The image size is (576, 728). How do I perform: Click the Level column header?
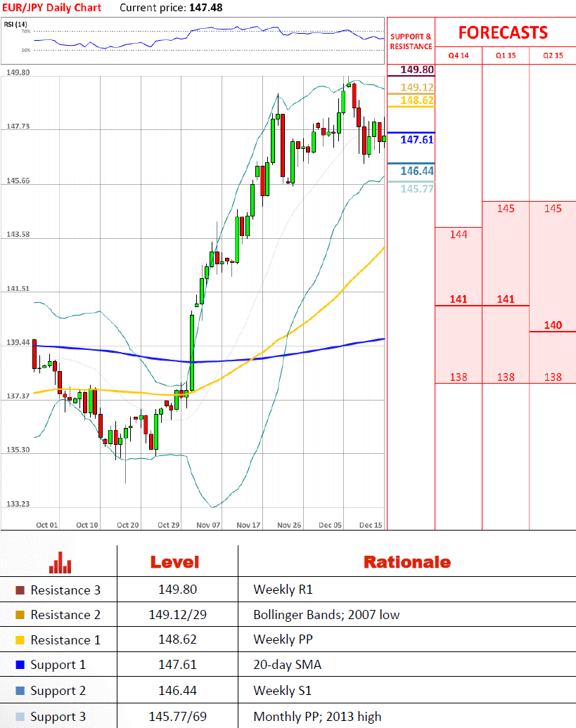174,562
